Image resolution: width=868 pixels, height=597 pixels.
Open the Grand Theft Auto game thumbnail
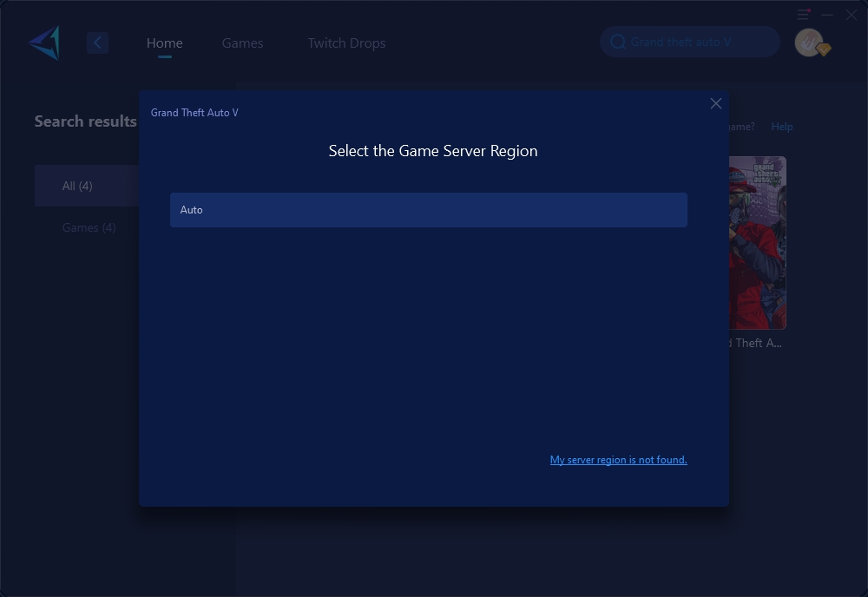[757, 243]
